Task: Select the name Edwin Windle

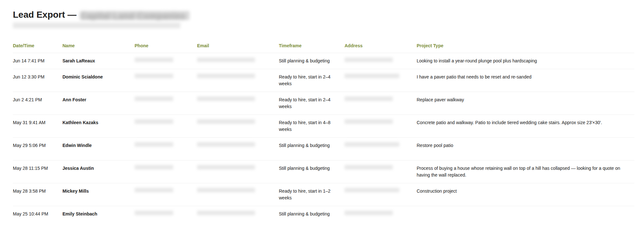Action: click(77, 145)
